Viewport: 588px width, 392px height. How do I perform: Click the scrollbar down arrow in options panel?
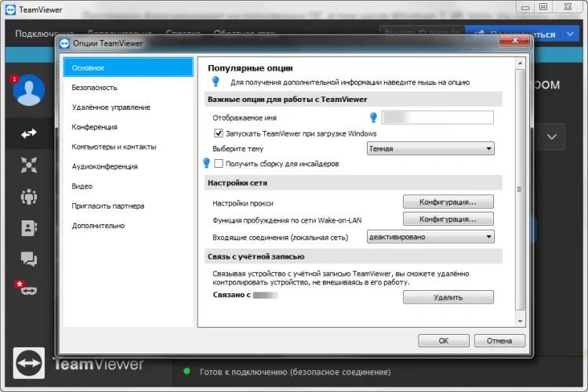click(520, 321)
